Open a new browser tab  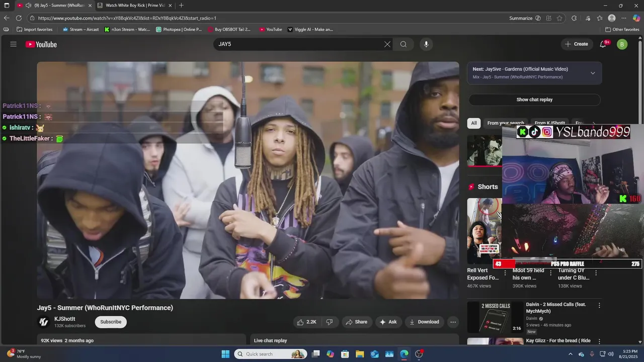(x=181, y=5)
